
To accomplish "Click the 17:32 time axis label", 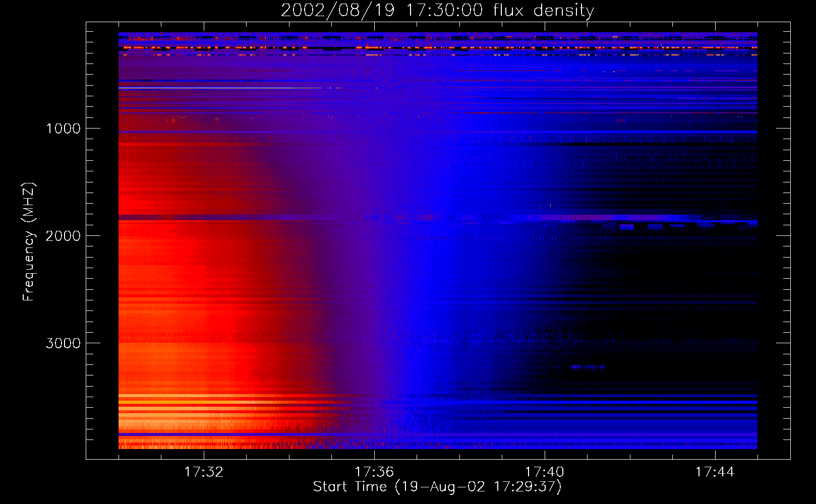I will [x=204, y=472].
